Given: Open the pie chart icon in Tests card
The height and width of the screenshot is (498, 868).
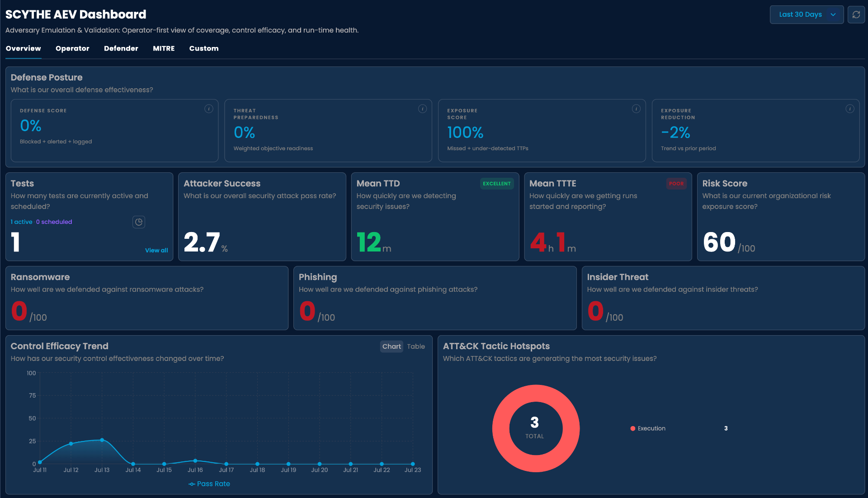Looking at the screenshot, I should 139,222.
